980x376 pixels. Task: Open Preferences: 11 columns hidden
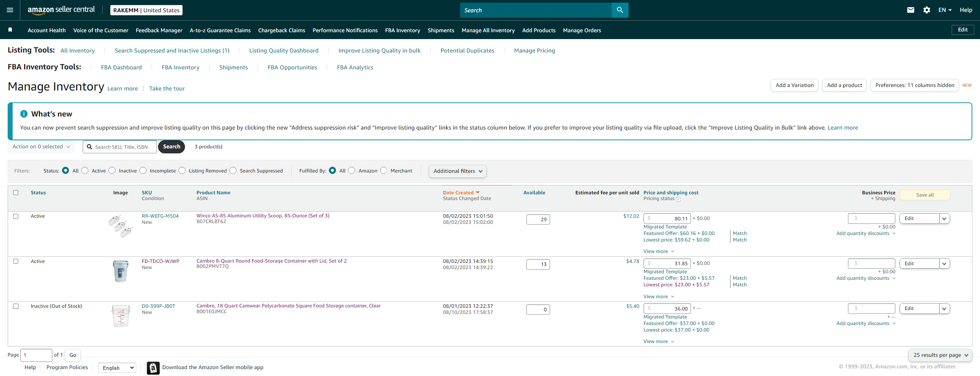pos(915,85)
